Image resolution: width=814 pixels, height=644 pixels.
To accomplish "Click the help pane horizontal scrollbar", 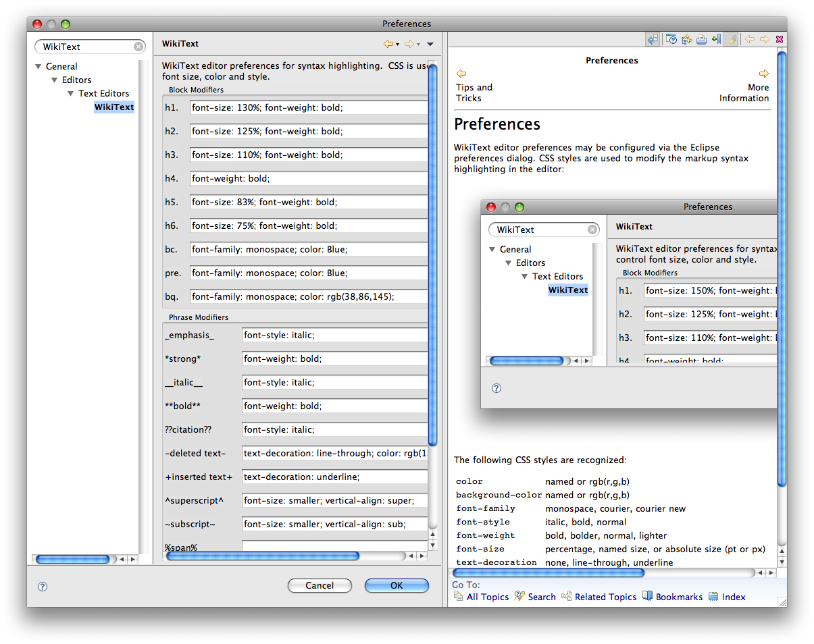I will (x=613, y=572).
